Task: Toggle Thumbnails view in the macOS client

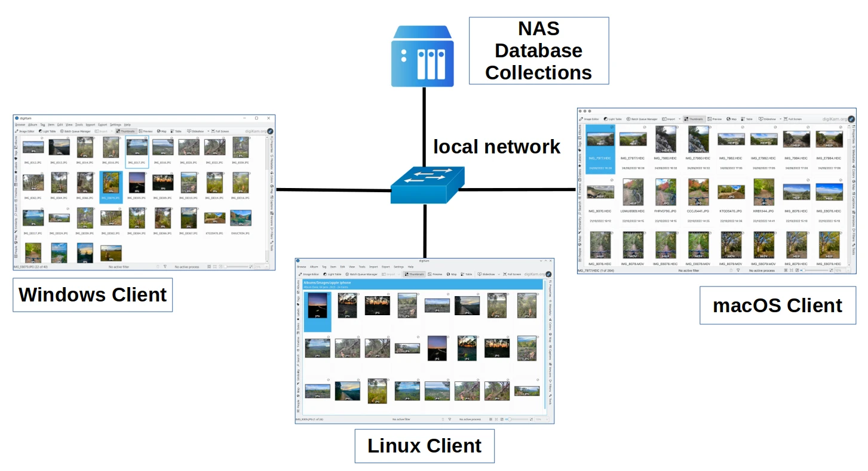Action: (694, 119)
